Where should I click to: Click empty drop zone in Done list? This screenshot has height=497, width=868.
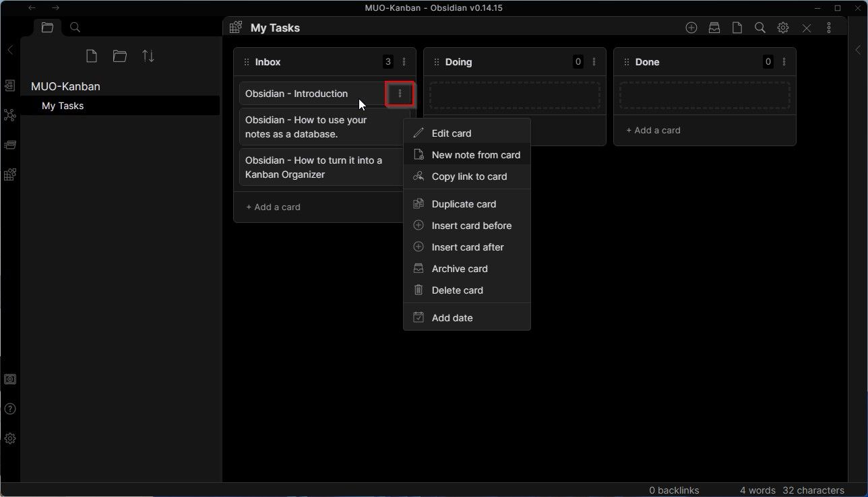point(705,96)
